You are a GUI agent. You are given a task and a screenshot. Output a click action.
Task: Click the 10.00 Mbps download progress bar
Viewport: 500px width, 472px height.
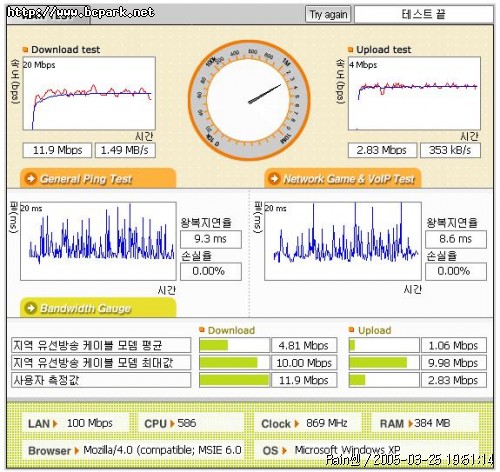pos(234,363)
